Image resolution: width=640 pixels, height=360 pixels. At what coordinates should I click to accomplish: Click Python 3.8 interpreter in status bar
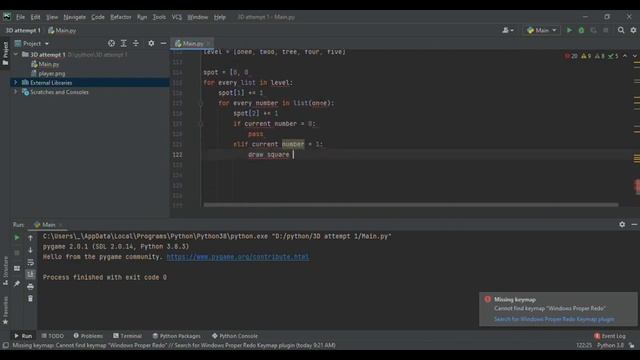tap(610, 345)
